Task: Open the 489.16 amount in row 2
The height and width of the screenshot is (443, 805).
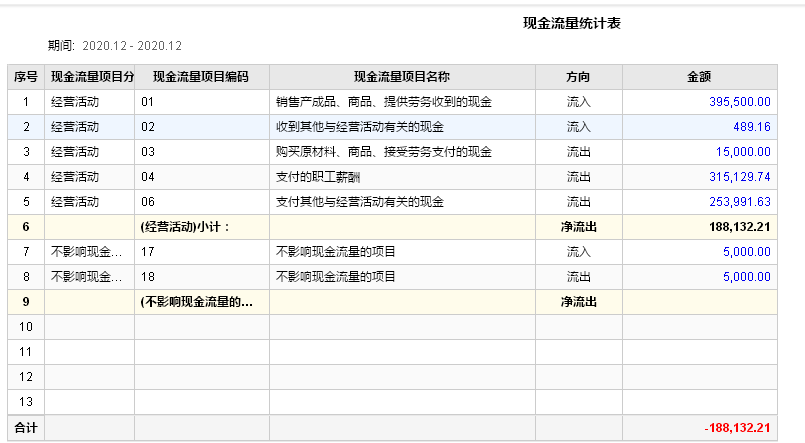Action: tap(750, 127)
